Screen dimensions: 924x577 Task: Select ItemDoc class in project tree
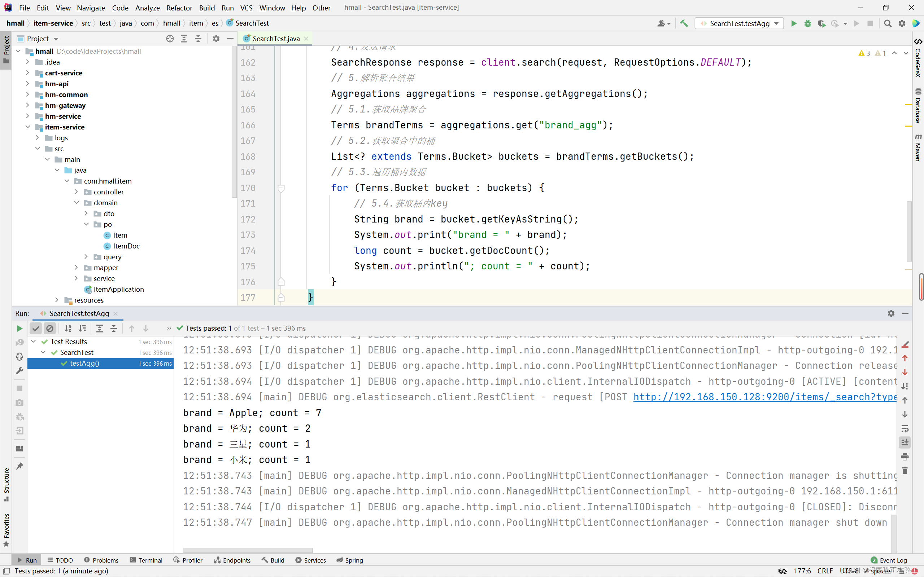coord(126,246)
